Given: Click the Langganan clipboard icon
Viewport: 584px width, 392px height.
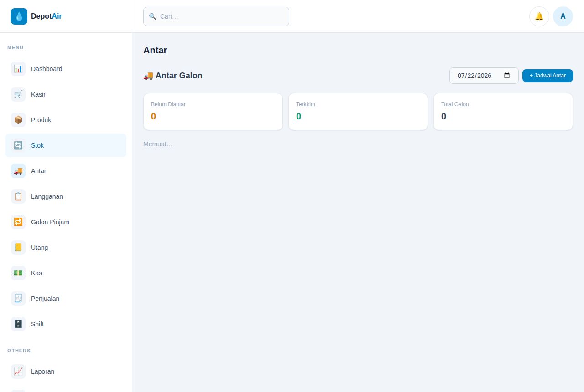Looking at the screenshot, I should pos(18,196).
